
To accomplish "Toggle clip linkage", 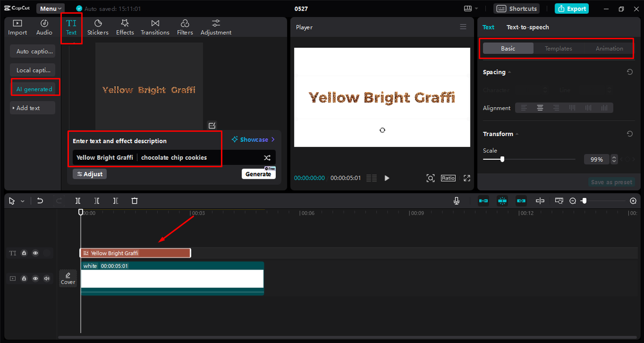I will [x=521, y=201].
